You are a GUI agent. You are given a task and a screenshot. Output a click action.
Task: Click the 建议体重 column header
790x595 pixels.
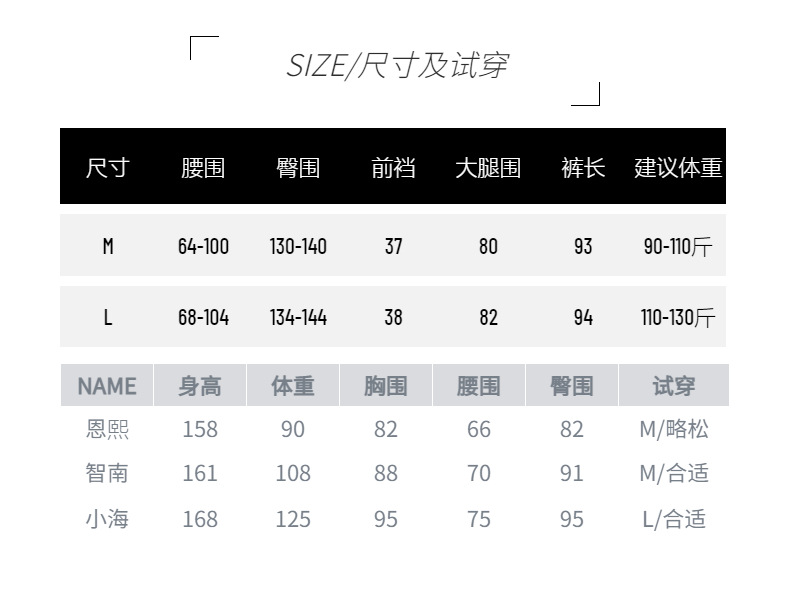[678, 168]
